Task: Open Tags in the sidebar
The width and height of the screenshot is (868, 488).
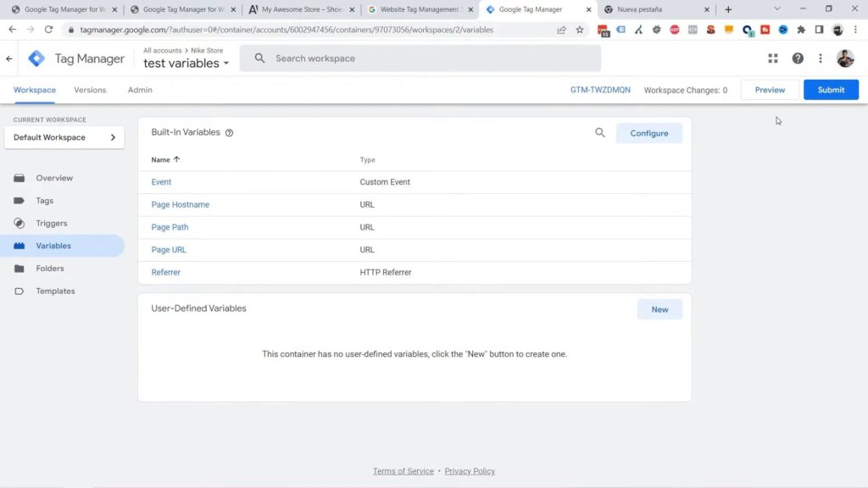Action: coord(44,201)
